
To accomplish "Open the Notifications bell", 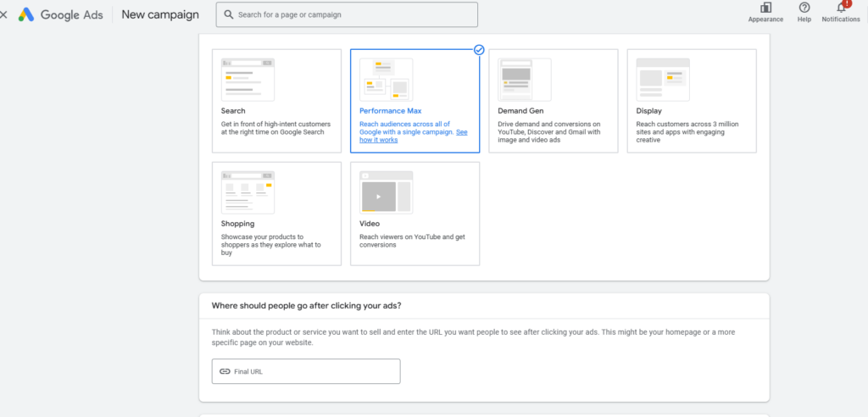I will point(841,8).
